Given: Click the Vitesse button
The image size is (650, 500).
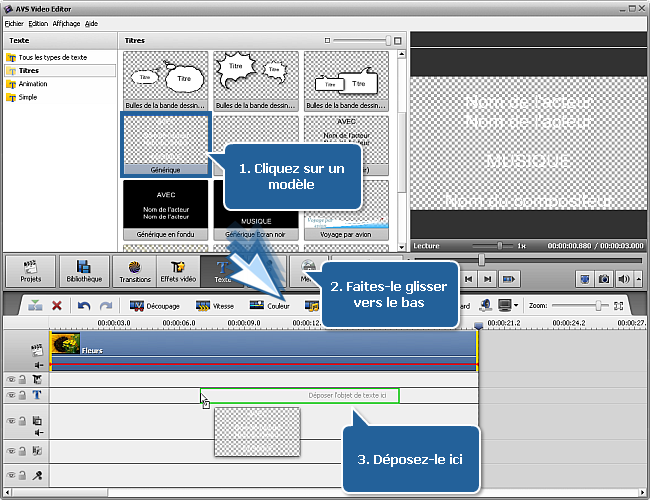Looking at the screenshot, I should pos(216,306).
